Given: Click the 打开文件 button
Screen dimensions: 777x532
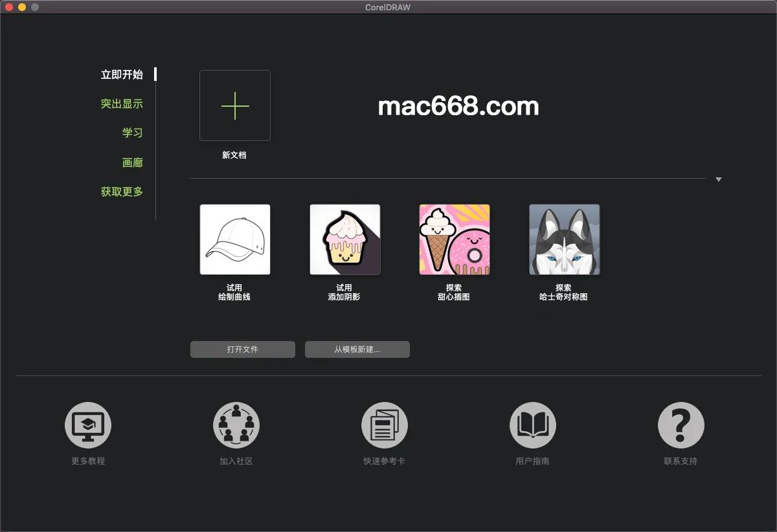Looking at the screenshot, I should pyautogui.click(x=242, y=349).
